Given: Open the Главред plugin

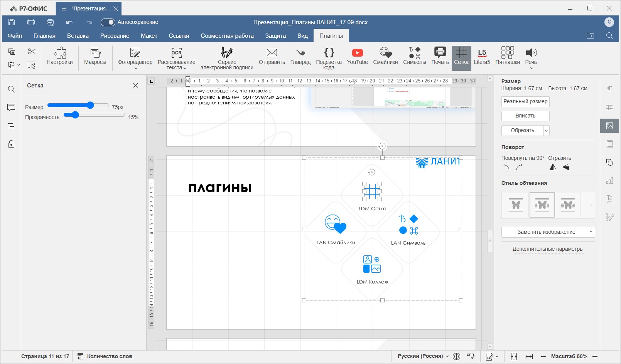Looking at the screenshot, I should pyautogui.click(x=300, y=56).
